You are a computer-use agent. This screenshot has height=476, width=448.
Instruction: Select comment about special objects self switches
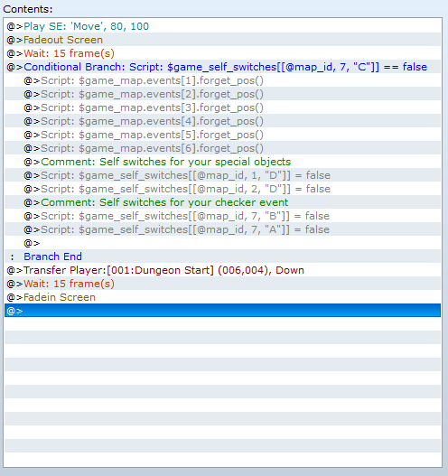coord(222,162)
